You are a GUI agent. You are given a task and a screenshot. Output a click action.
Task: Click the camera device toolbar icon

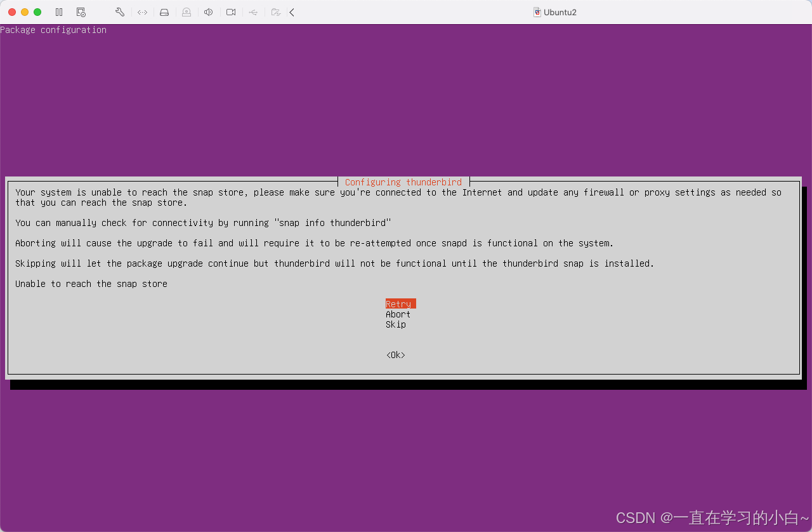click(231, 12)
